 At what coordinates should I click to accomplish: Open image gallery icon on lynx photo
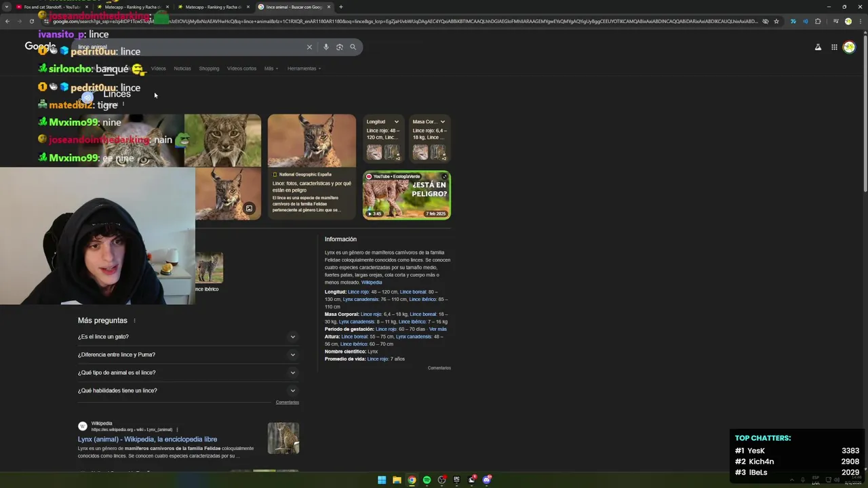coord(249,209)
